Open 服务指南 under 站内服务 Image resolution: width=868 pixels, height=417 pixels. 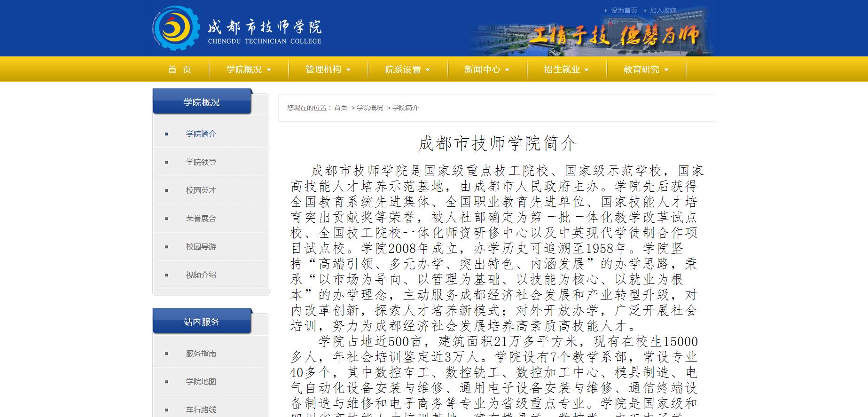(x=201, y=354)
